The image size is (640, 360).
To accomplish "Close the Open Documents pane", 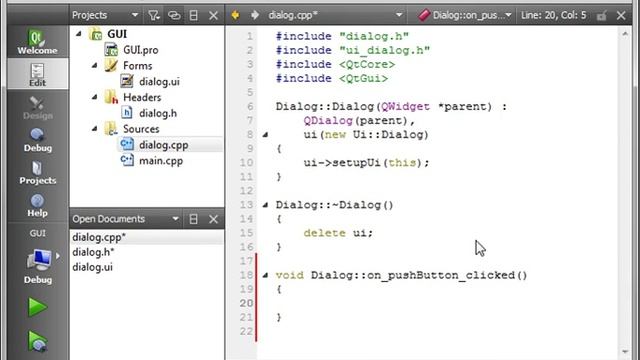I will pyautogui.click(x=213, y=219).
